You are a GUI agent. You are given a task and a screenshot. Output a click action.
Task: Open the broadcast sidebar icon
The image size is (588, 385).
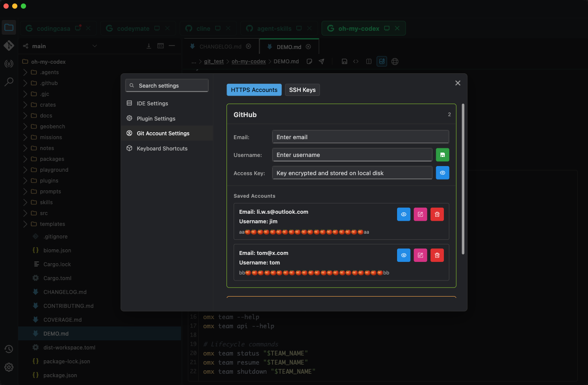[x=9, y=64]
